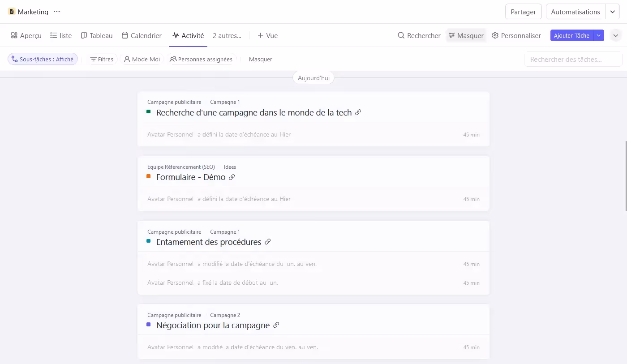627x364 pixels.
Task: Select the Activité tab
Action: (188, 35)
